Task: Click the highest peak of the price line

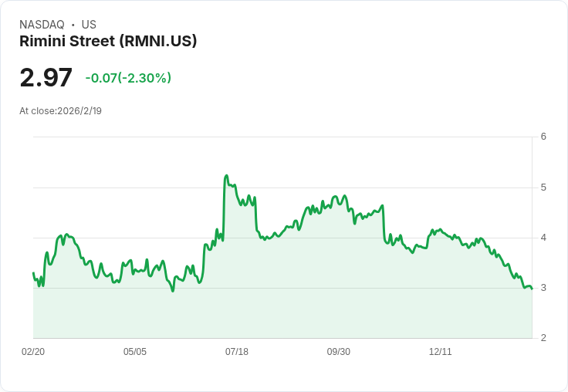Action: click(226, 176)
